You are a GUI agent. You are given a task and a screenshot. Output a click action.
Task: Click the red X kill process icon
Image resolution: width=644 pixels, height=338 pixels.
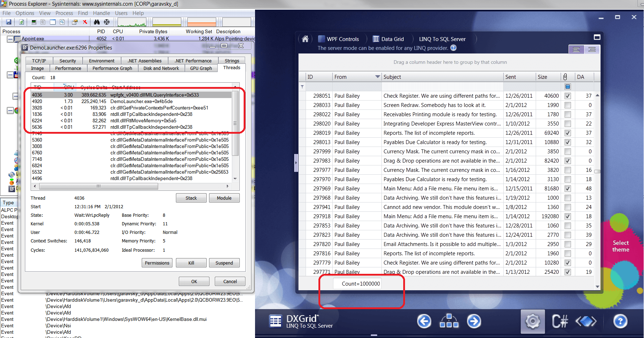[x=85, y=22]
